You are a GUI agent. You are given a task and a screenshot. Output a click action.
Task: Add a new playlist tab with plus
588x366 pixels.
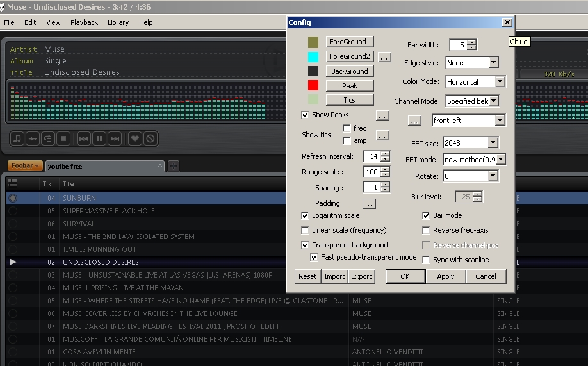click(x=173, y=166)
